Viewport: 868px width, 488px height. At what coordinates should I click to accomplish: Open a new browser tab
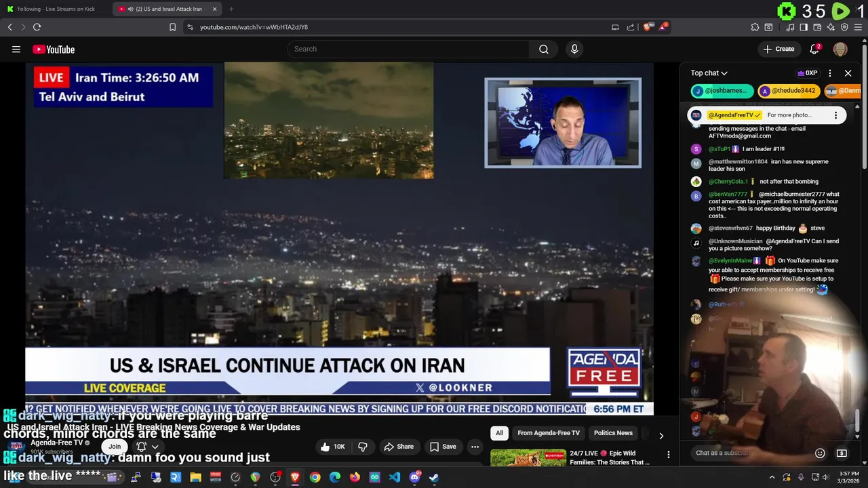click(x=231, y=9)
